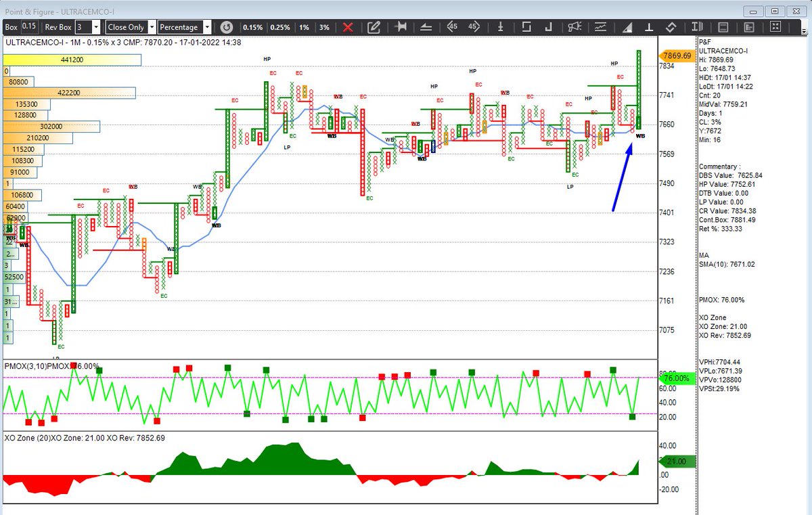Click the text cursor column icon
The image size is (812, 515).
pos(697,27)
